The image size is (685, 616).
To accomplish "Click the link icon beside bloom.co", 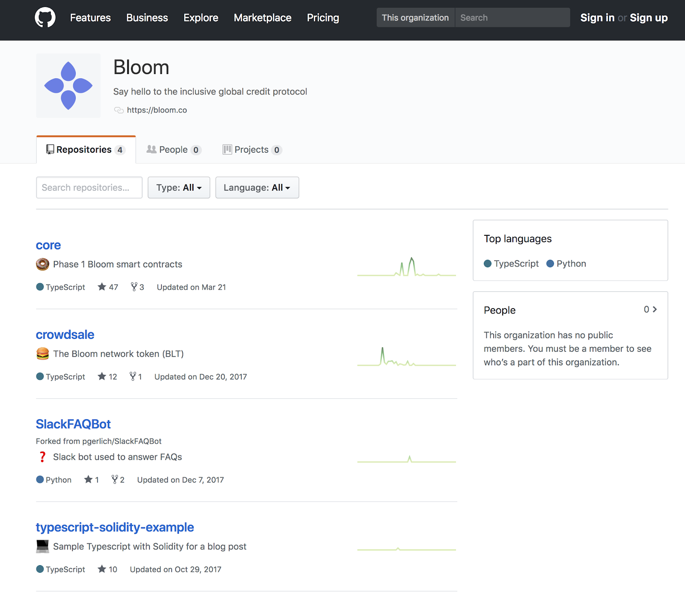I will click(119, 110).
